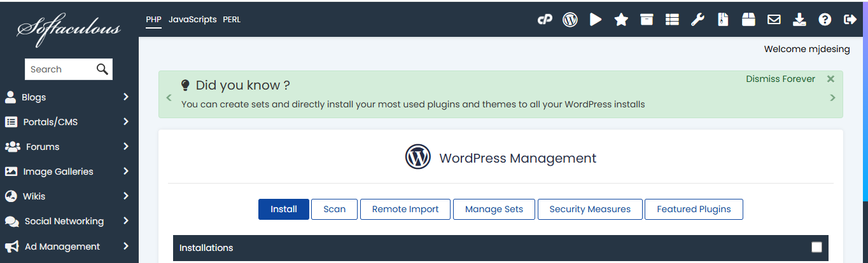Click the tip text about creating sets
The image size is (868, 263).
coord(413,104)
